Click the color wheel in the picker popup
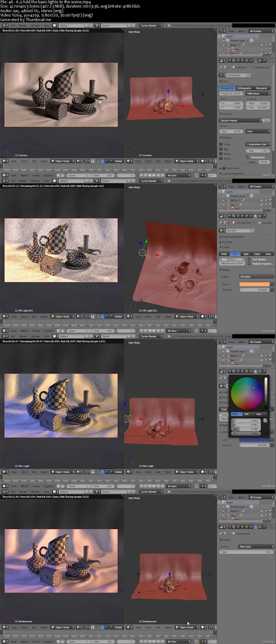Viewport: 276px width, 644px height. [247, 393]
